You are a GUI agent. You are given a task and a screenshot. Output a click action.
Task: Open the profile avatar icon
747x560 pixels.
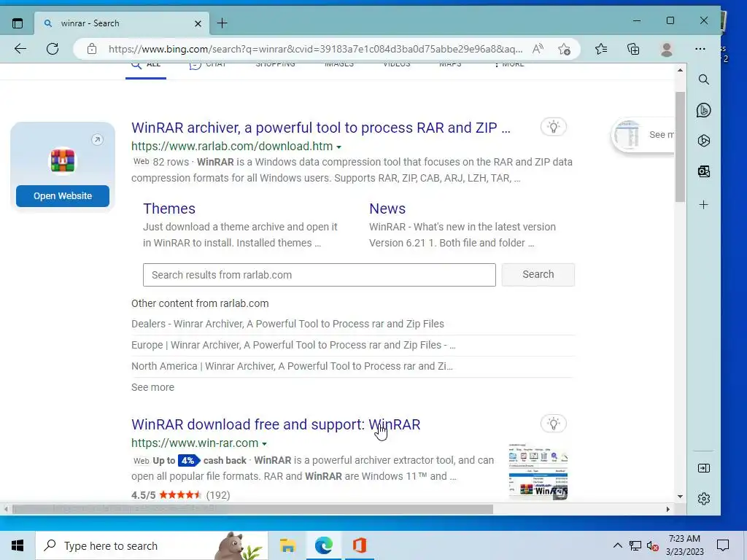tap(667, 49)
